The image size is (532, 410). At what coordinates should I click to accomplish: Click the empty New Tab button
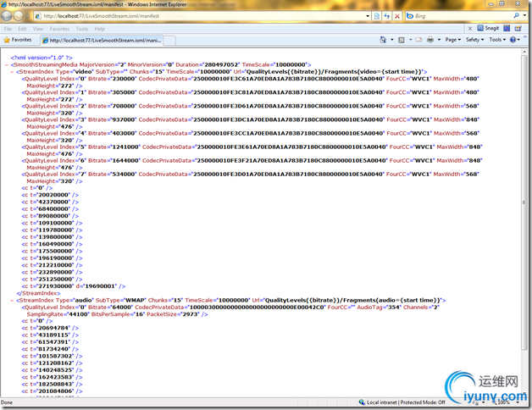click(169, 41)
